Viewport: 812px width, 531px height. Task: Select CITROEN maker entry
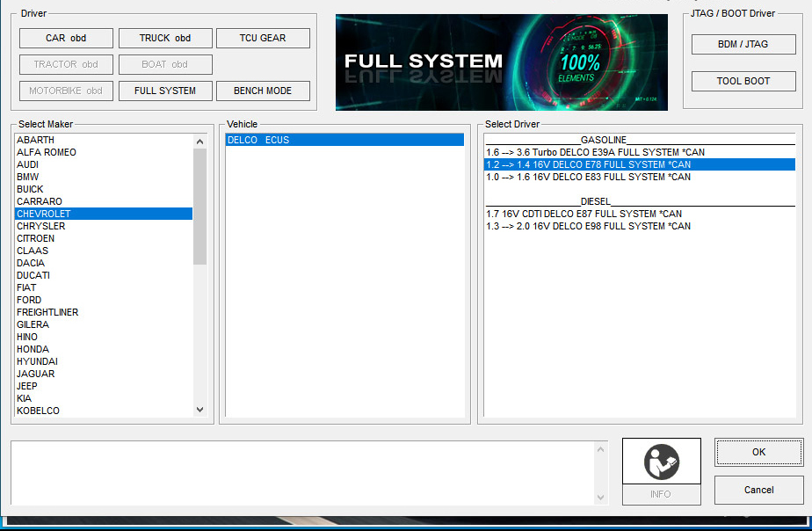104,238
